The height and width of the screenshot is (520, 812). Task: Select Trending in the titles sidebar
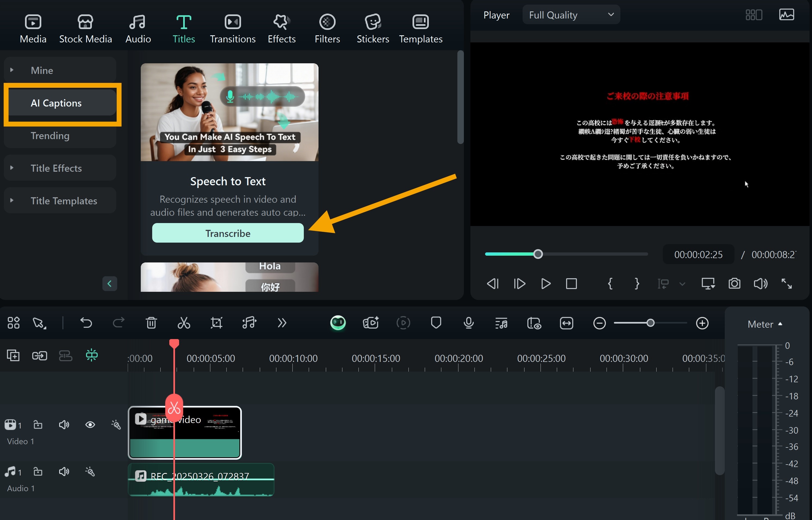pyautogui.click(x=50, y=136)
